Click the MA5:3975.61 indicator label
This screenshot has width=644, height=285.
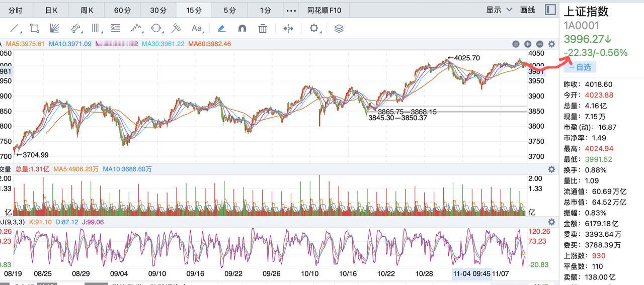pos(25,44)
